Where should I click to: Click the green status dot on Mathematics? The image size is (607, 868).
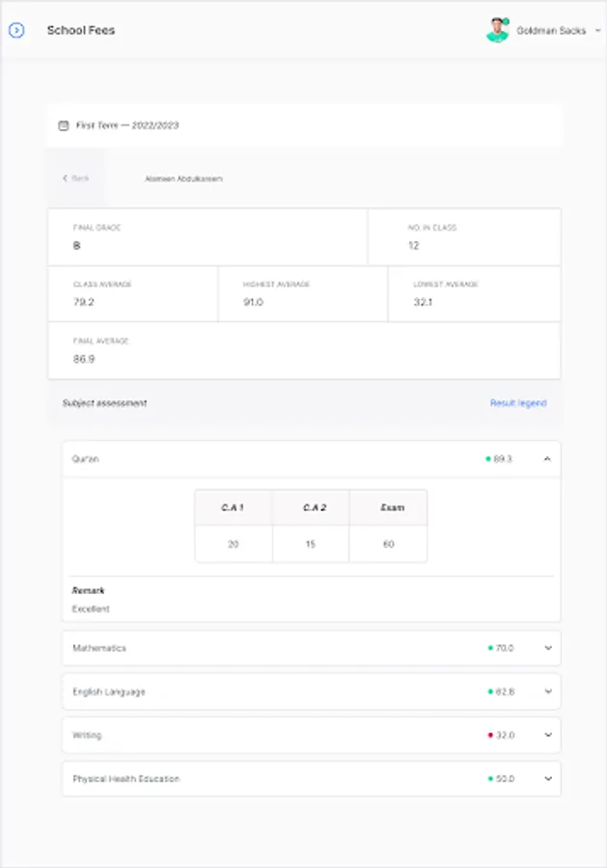(x=489, y=648)
